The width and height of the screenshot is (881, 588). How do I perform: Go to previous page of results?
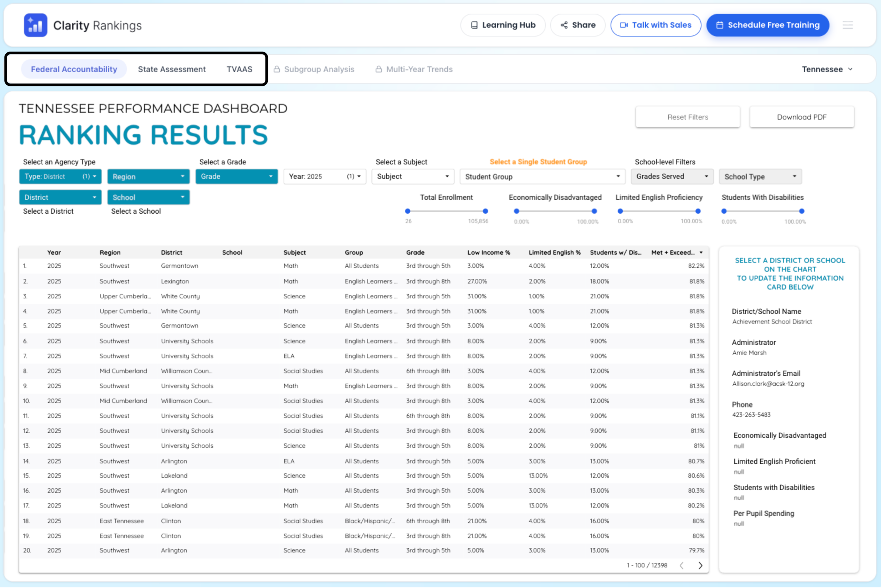pos(681,565)
